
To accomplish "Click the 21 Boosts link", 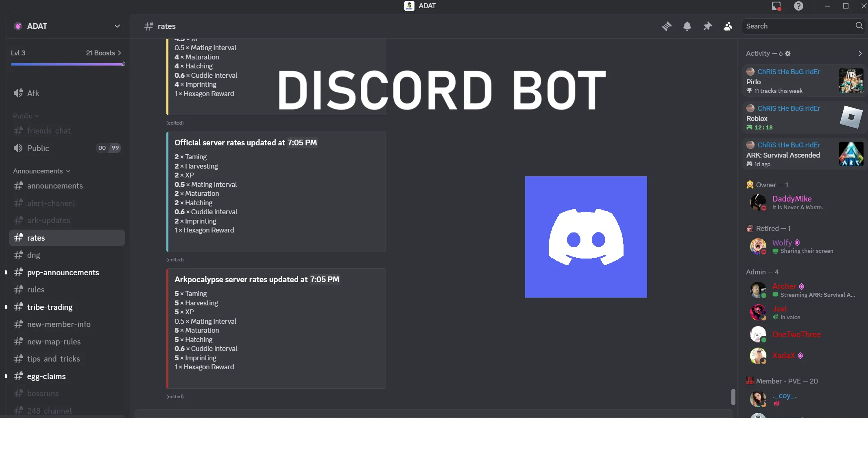I will click(103, 53).
